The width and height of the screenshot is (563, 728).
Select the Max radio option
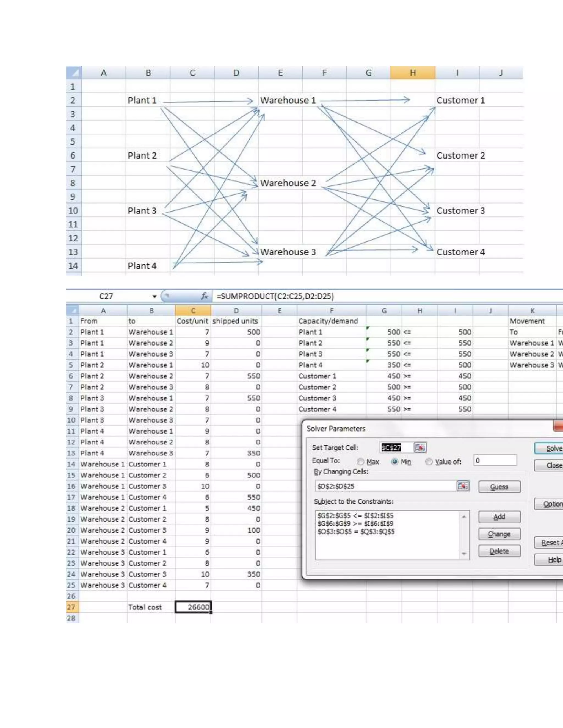pos(360,462)
